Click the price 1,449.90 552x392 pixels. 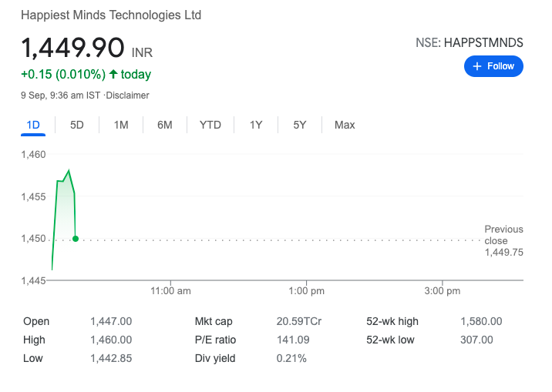coord(72,48)
